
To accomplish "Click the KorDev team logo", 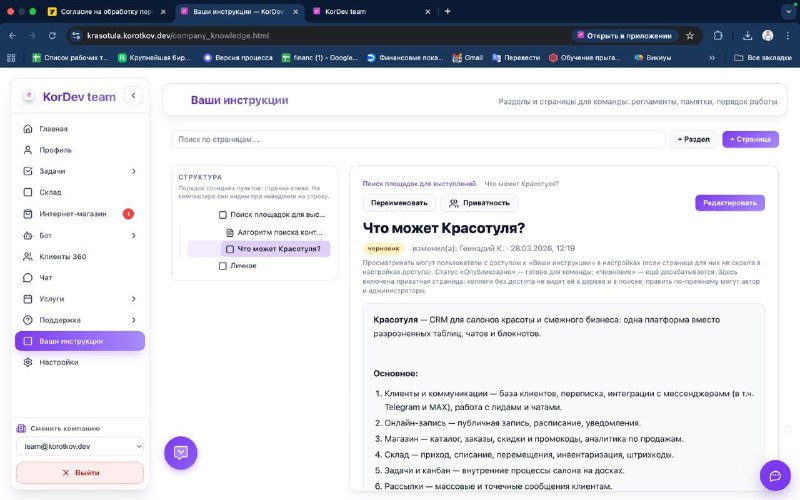I will [x=29, y=96].
